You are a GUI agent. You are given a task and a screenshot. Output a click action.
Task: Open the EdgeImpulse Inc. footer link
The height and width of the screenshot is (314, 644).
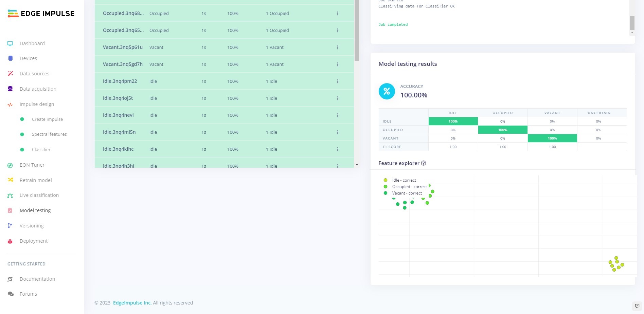(132, 303)
